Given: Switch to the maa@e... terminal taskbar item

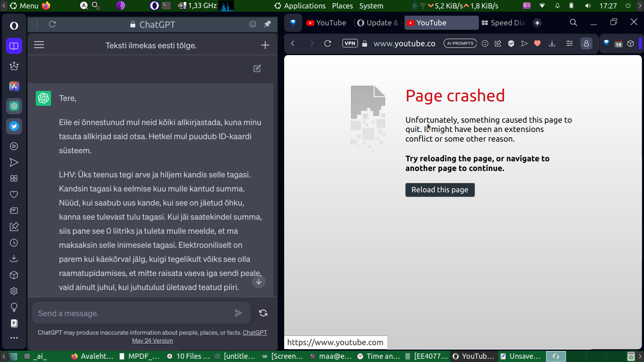Looking at the screenshot, I should (331, 356).
